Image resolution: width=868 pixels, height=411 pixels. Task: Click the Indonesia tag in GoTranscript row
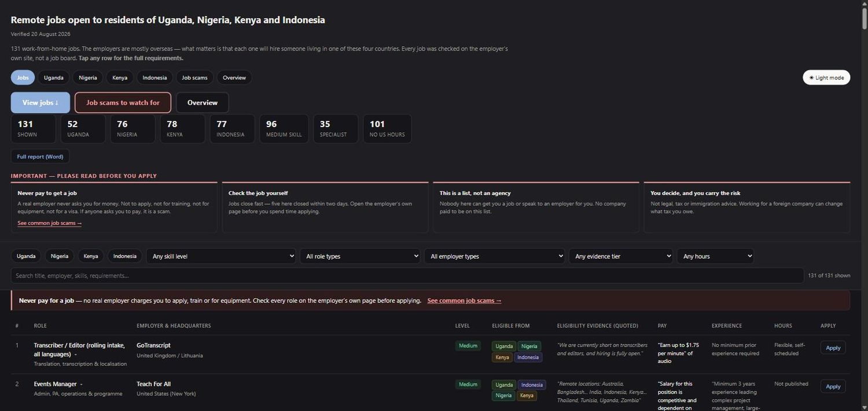coord(528,357)
